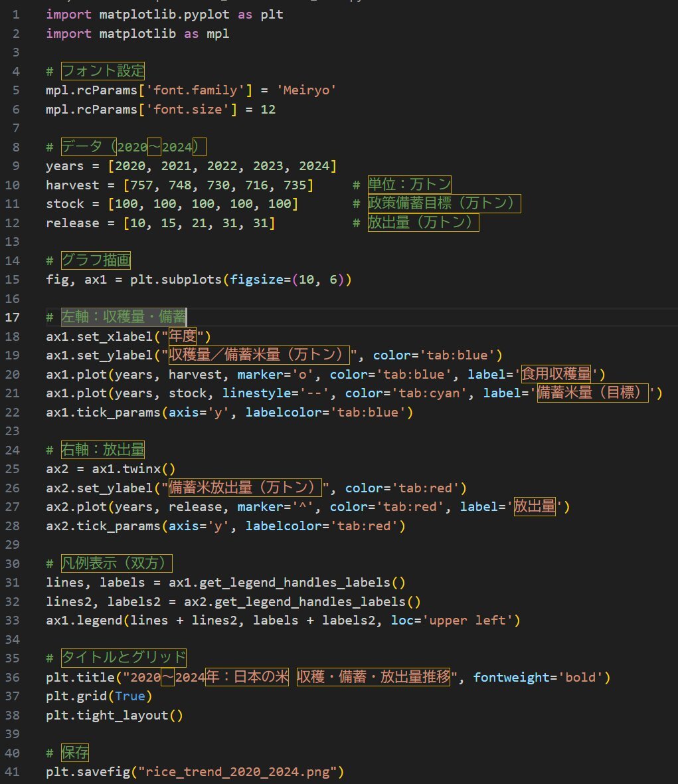The width and height of the screenshot is (678, 784).
Task: Click the string 'Meiryo' on line 5
Action: [x=306, y=90]
